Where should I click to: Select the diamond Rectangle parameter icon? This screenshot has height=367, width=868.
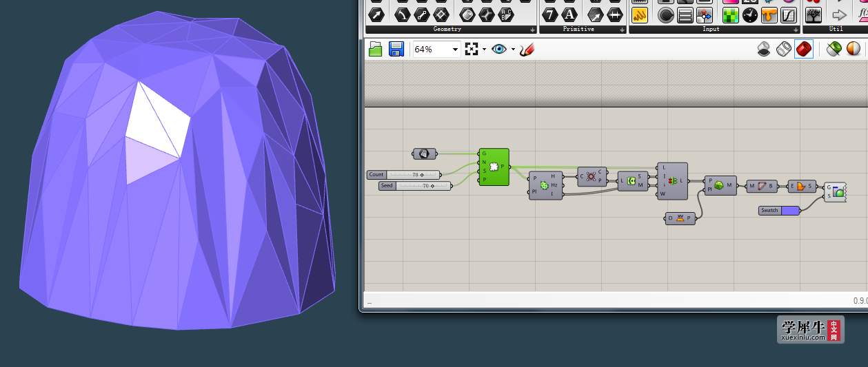tap(442, 14)
